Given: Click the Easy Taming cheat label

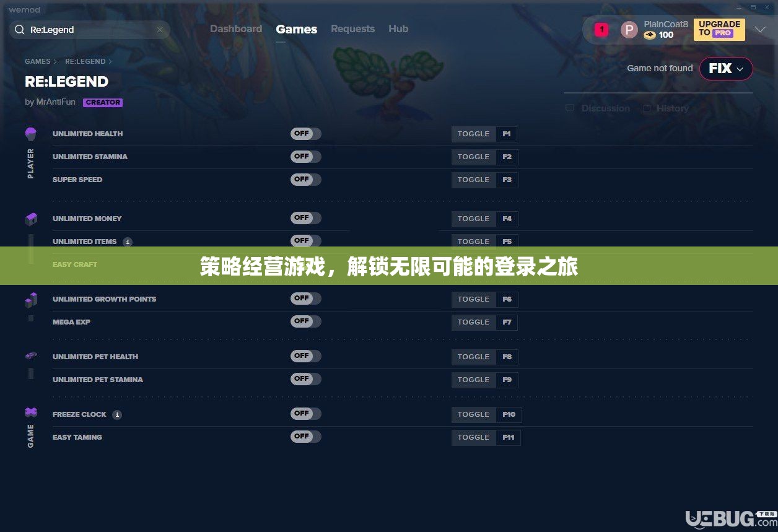Looking at the screenshot, I should coord(77,437).
